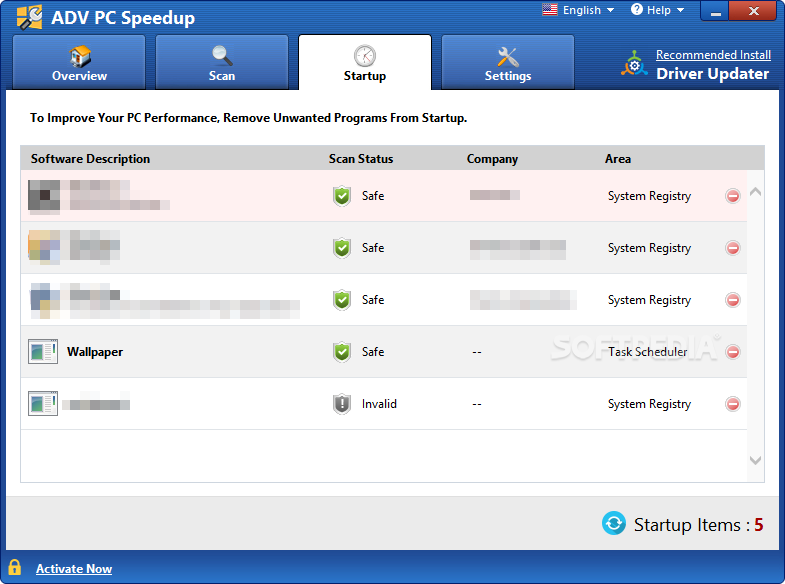Click the program icon of the Invalid item
The image size is (785, 584).
tap(43, 403)
